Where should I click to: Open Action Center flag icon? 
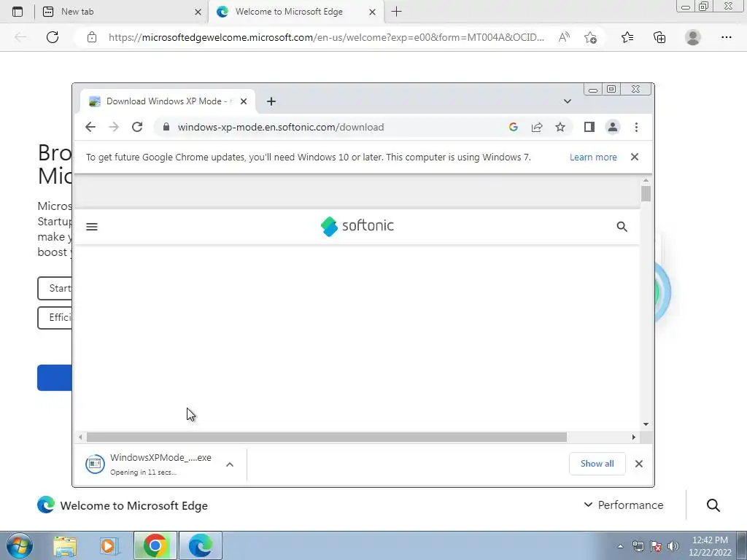(x=656, y=546)
